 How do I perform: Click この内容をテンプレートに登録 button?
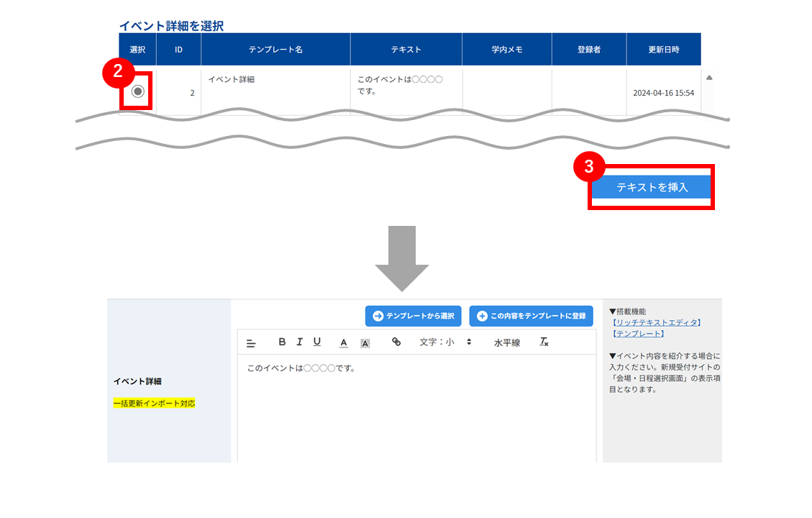coord(532,316)
